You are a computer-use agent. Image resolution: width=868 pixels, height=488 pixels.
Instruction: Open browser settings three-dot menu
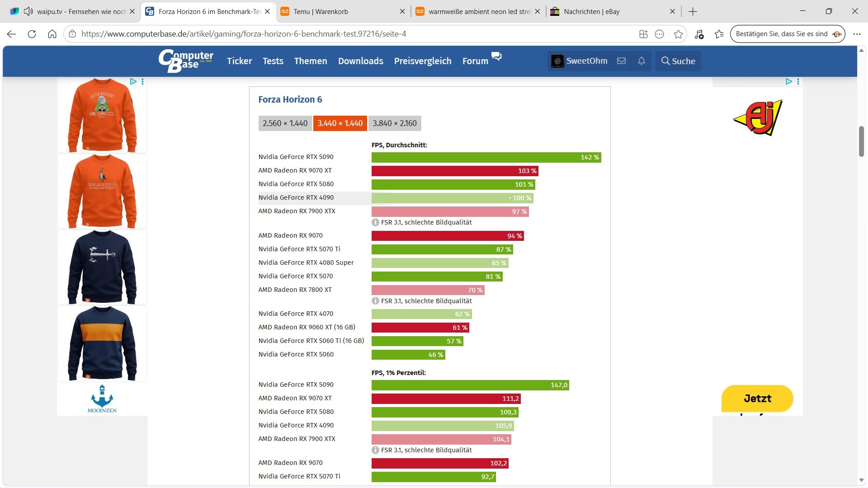point(857,34)
